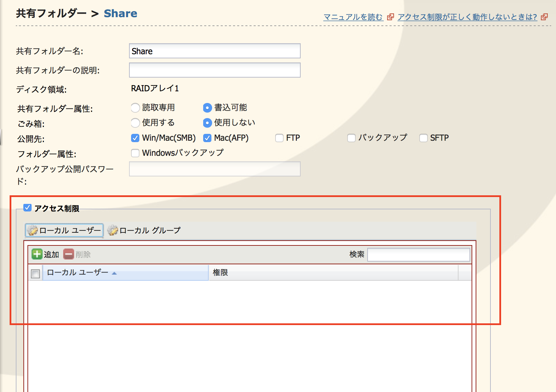Screen dimensions: 556x392
Task: Tick the select-all checkbox in table header
Action: pyautogui.click(x=35, y=273)
